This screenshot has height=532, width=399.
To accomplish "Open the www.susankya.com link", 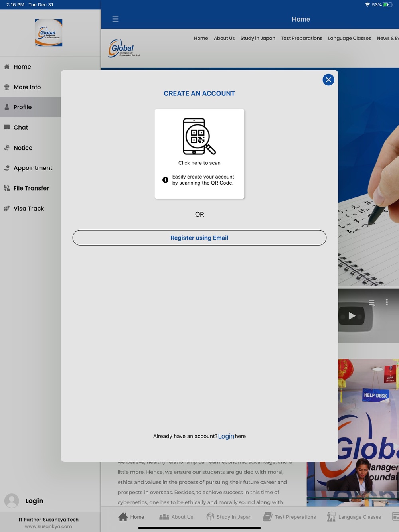I will point(49,526).
